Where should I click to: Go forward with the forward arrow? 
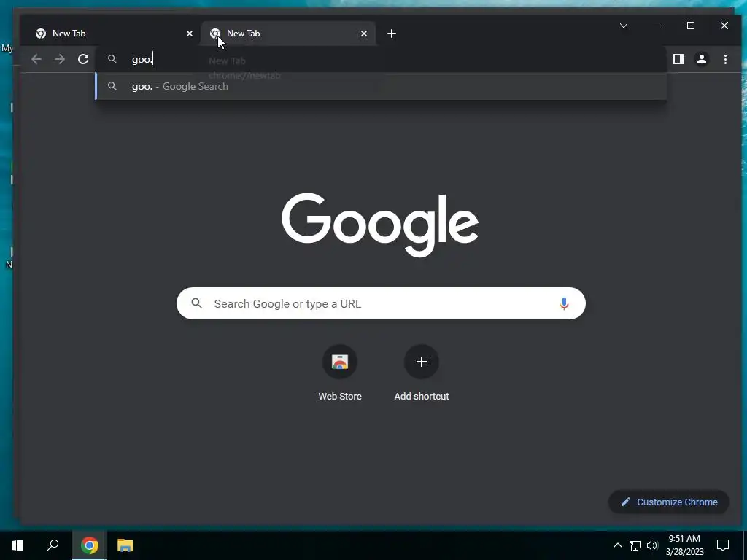[60, 59]
